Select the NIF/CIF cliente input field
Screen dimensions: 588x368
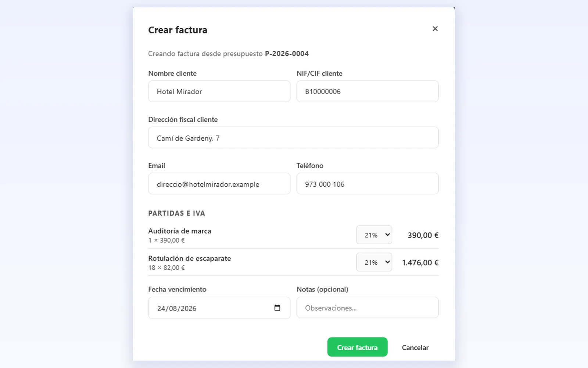coord(367,91)
